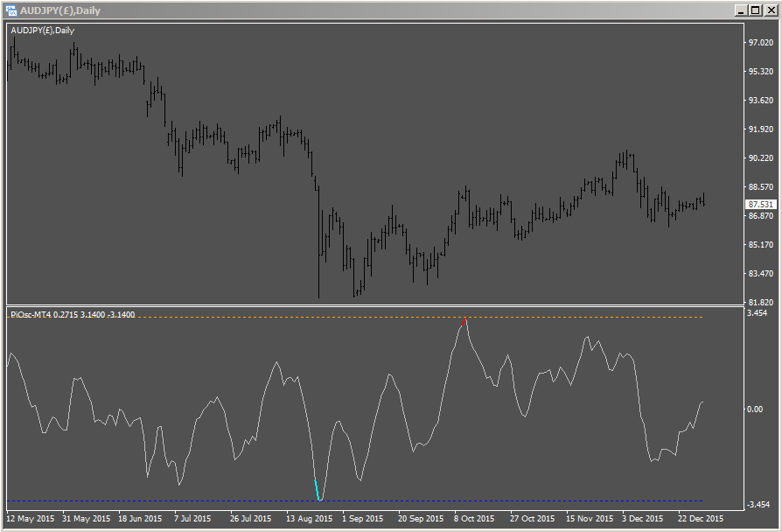Click the chart icon in the title bar
The height and width of the screenshot is (532, 782).
13,11
